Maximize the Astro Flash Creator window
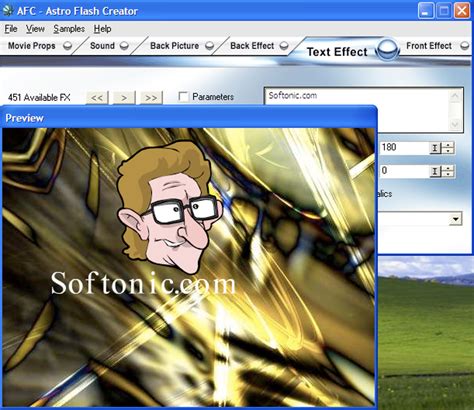This screenshot has height=410, width=474. tap(444, 11)
